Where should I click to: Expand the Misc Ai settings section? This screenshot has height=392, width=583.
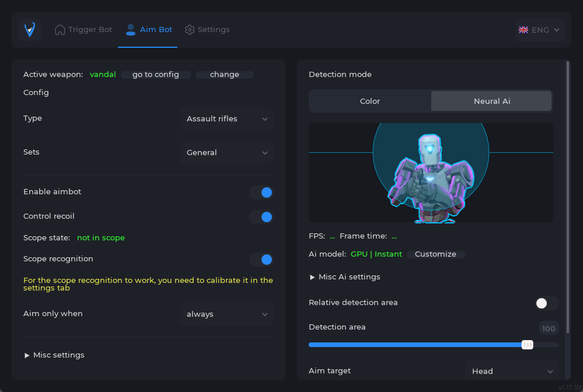point(345,277)
